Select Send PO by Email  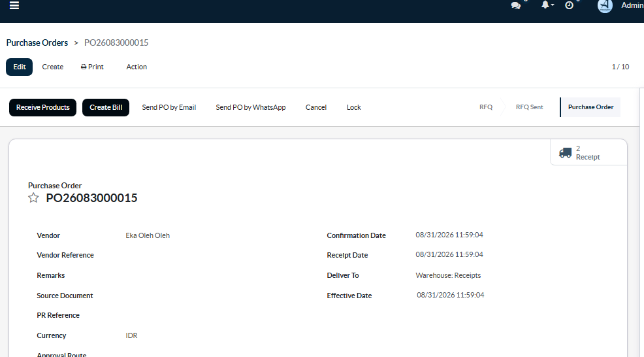169,107
